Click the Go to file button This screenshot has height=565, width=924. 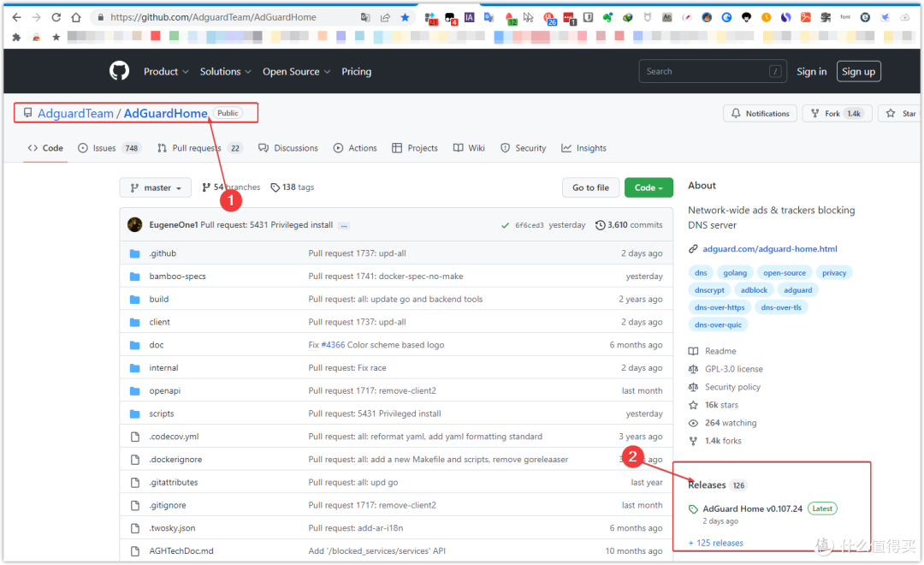(590, 187)
